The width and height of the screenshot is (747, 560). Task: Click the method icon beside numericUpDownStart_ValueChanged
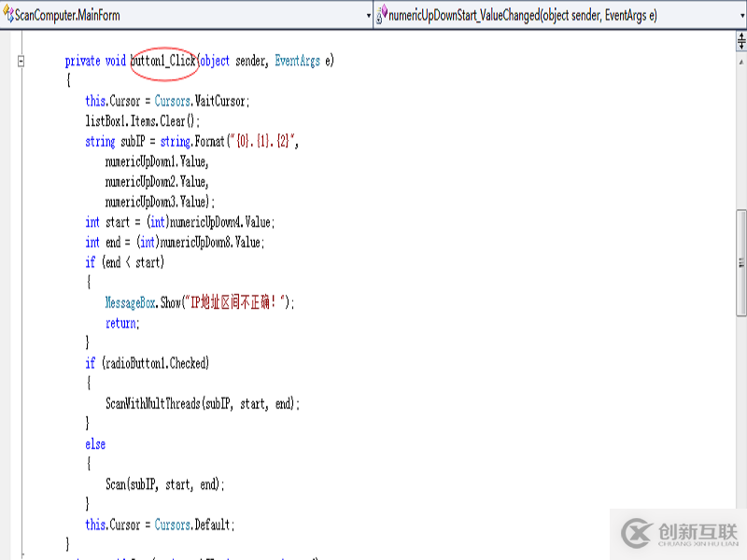click(382, 14)
